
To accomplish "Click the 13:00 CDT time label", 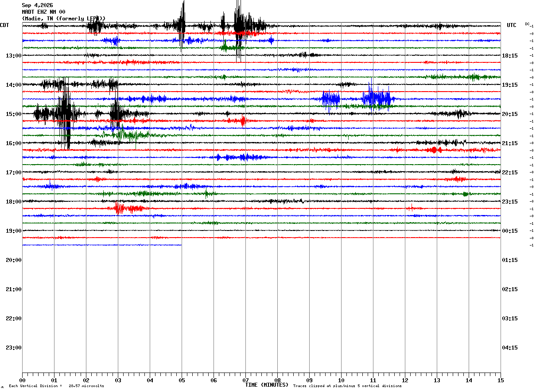I will (13, 56).
